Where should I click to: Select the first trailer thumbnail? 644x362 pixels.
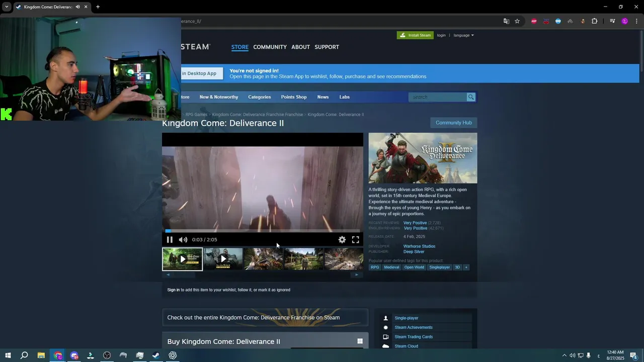[182, 259]
